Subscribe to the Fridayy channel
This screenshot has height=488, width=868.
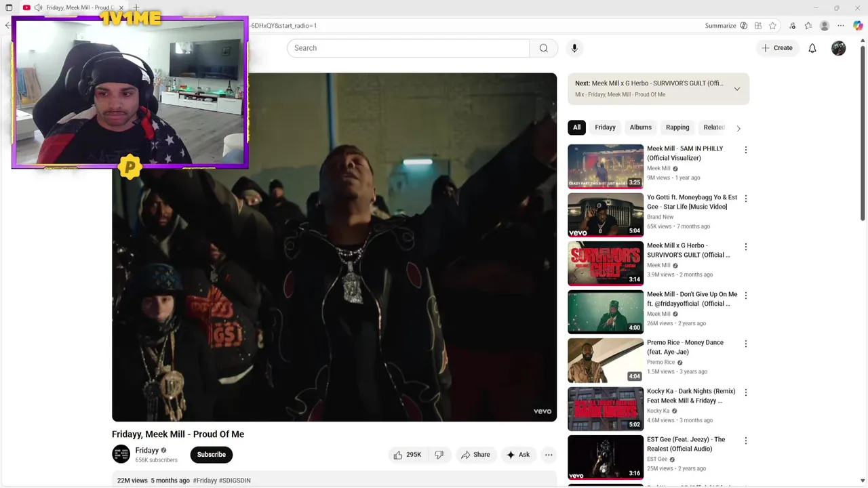click(212, 455)
